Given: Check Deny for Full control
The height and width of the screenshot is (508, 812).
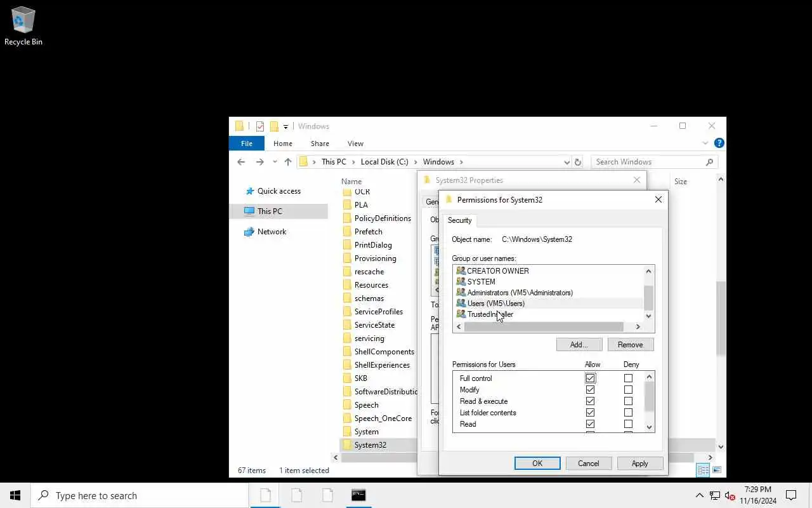Looking at the screenshot, I should click(628, 378).
